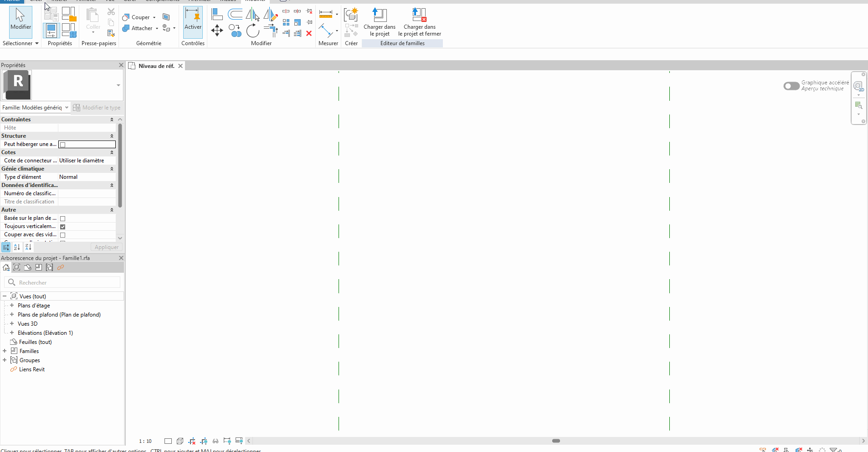Open the Couper dropdown arrow
This screenshot has height=452, width=868.
click(154, 18)
